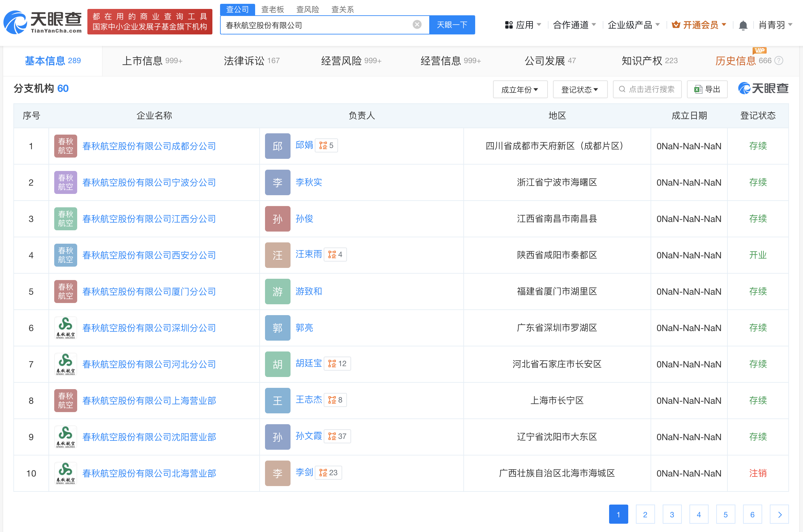Screen dimensions: 803x532
Task: Select the 查公司 search tab
Action: coord(238,9)
